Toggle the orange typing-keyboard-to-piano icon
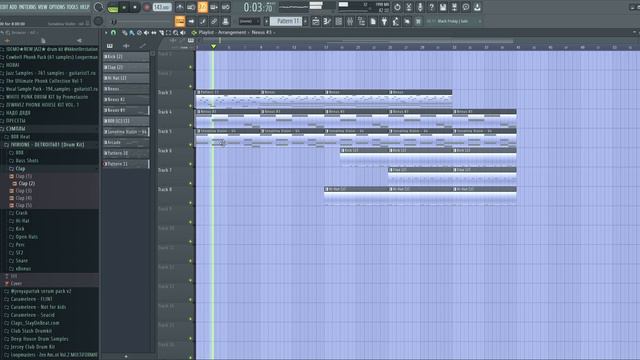The width and height of the screenshot is (640, 360). tap(180, 21)
